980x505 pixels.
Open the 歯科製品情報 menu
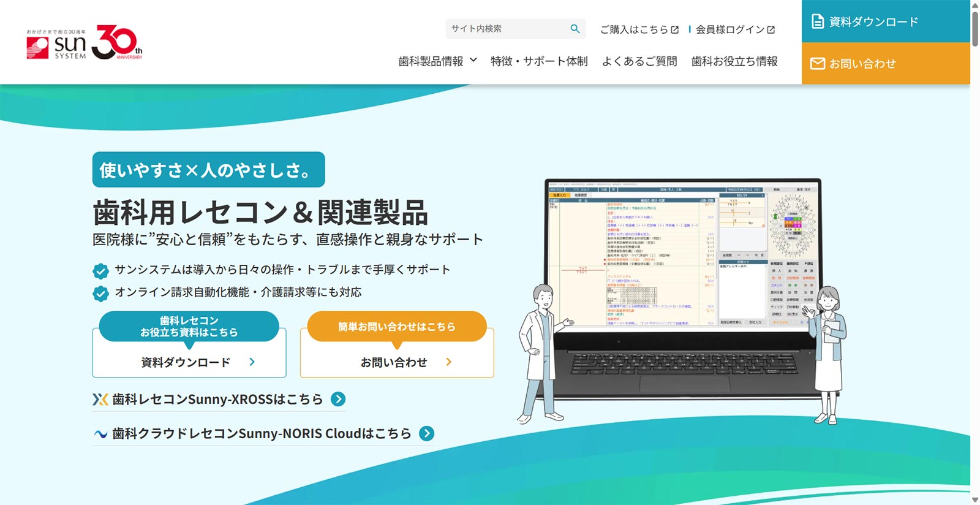(437, 61)
